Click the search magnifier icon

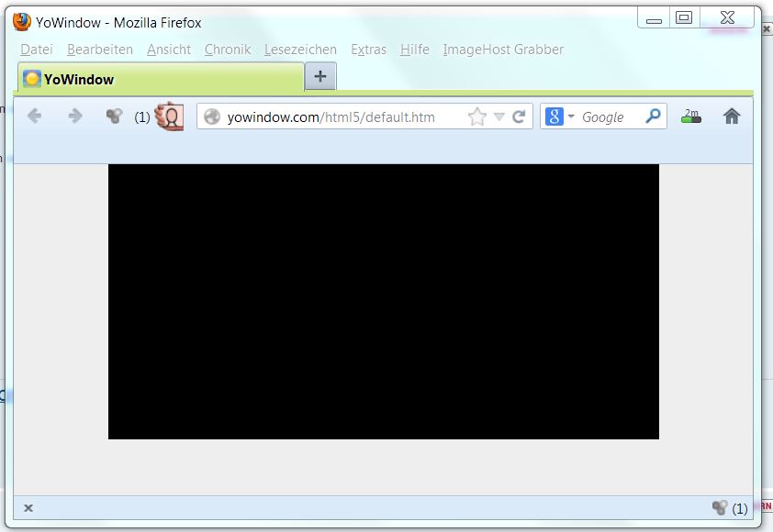pyautogui.click(x=653, y=116)
